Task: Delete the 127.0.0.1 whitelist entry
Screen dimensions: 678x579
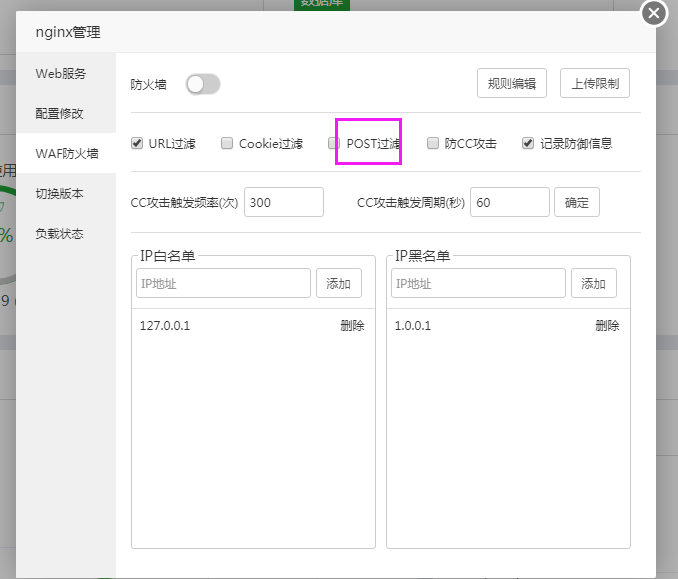Action: [352, 326]
